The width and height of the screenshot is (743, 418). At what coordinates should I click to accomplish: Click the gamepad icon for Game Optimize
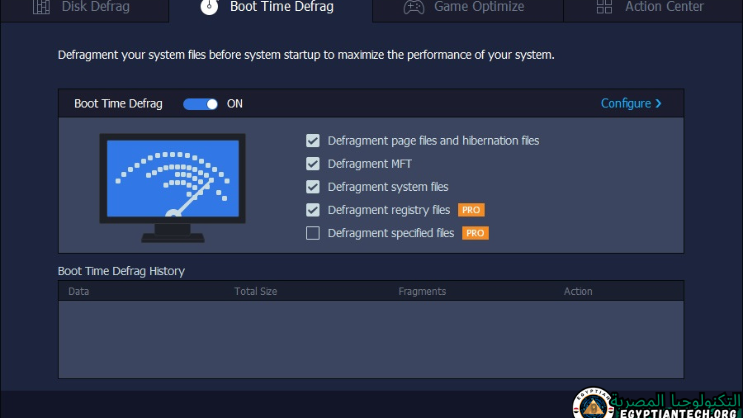click(412, 7)
